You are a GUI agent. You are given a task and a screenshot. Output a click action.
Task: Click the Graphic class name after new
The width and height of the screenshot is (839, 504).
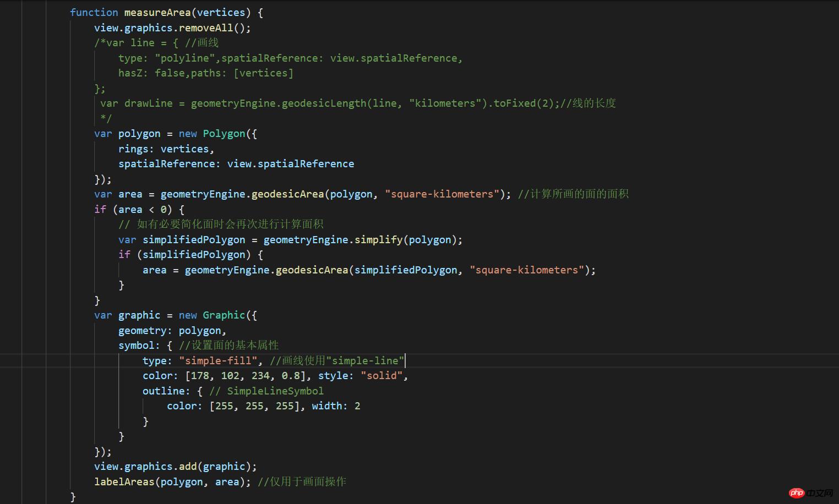pyautogui.click(x=224, y=315)
